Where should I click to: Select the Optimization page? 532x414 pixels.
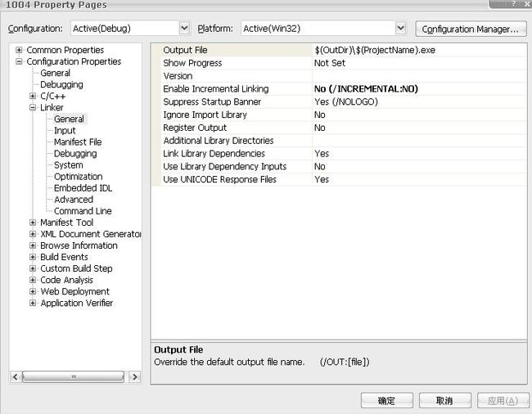pos(79,177)
